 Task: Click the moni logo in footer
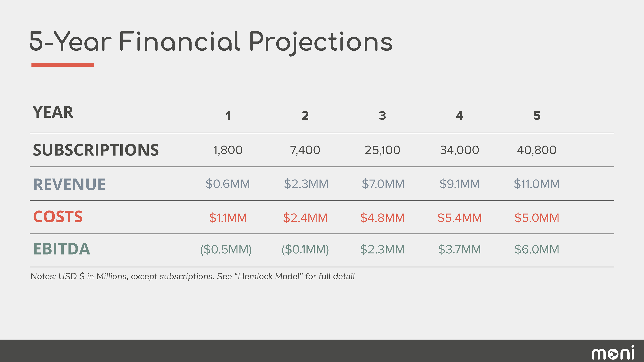tap(613, 352)
